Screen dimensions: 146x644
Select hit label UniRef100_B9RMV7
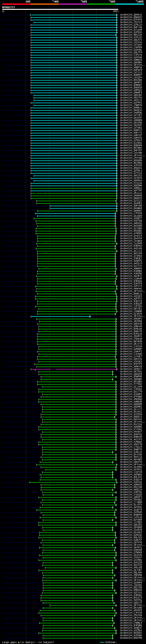pos(131,75)
